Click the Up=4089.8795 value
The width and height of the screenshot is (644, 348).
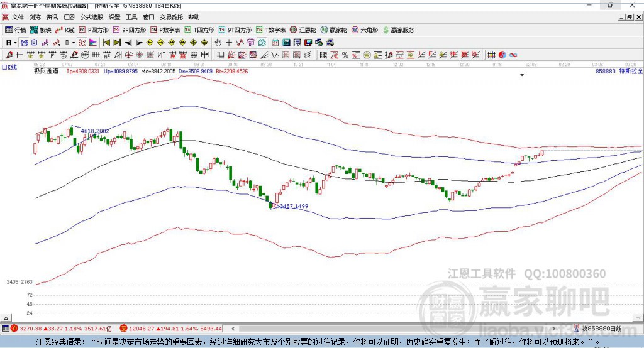120,71
